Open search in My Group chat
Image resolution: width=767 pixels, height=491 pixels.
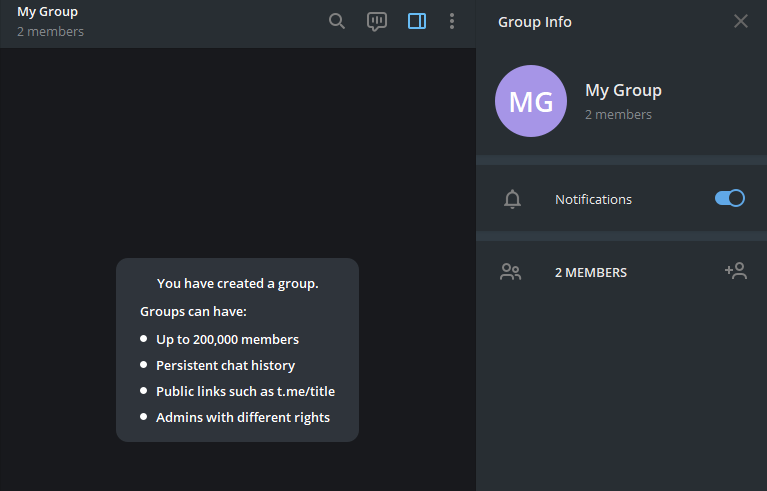tap(337, 21)
